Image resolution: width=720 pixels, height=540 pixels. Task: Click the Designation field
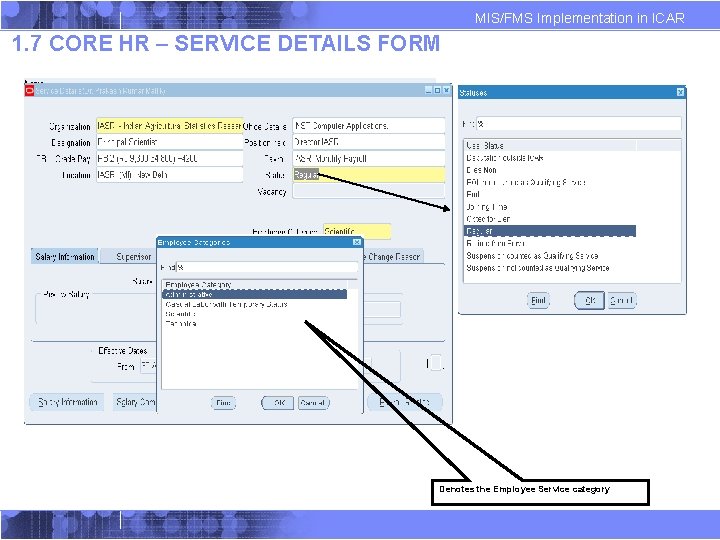(169, 142)
